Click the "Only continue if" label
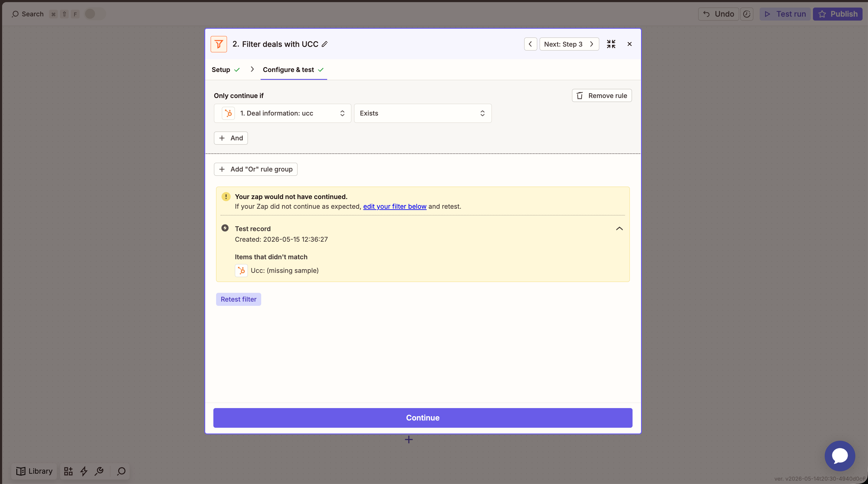Image resolution: width=868 pixels, height=484 pixels. [238, 96]
